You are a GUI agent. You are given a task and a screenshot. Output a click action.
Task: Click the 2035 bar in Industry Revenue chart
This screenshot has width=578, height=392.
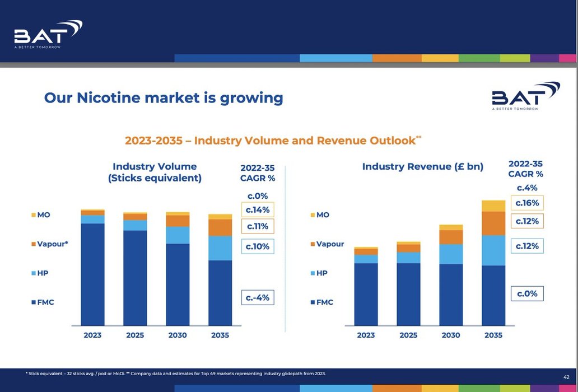[x=493, y=263]
